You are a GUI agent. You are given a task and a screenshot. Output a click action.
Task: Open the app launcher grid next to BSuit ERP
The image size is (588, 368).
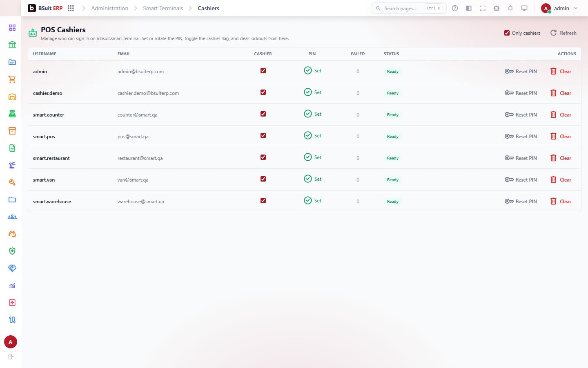[x=71, y=8]
